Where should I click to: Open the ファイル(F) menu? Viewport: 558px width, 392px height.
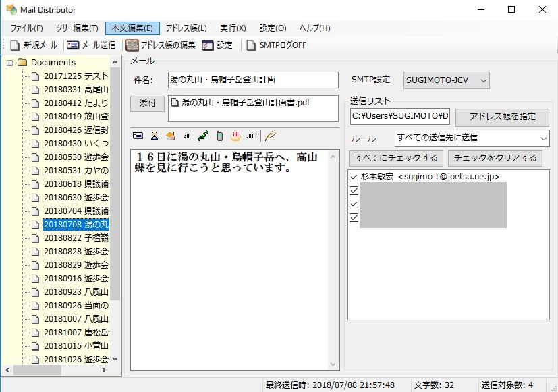coord(27,28)
